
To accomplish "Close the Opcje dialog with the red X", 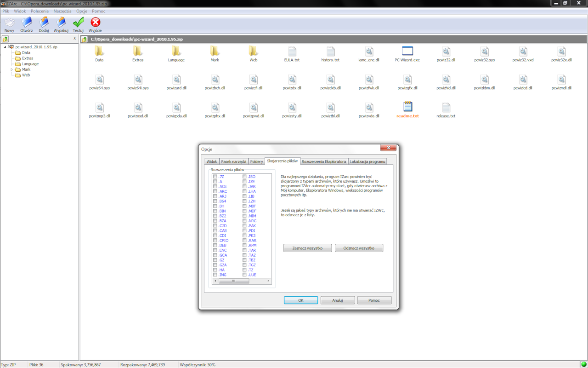I will tap(388, 148).
